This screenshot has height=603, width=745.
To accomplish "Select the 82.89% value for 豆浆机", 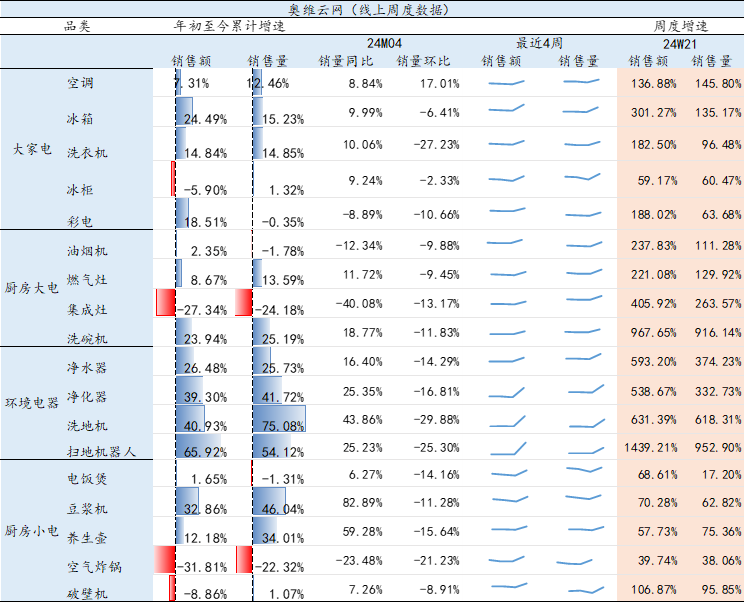I will 362,503.
